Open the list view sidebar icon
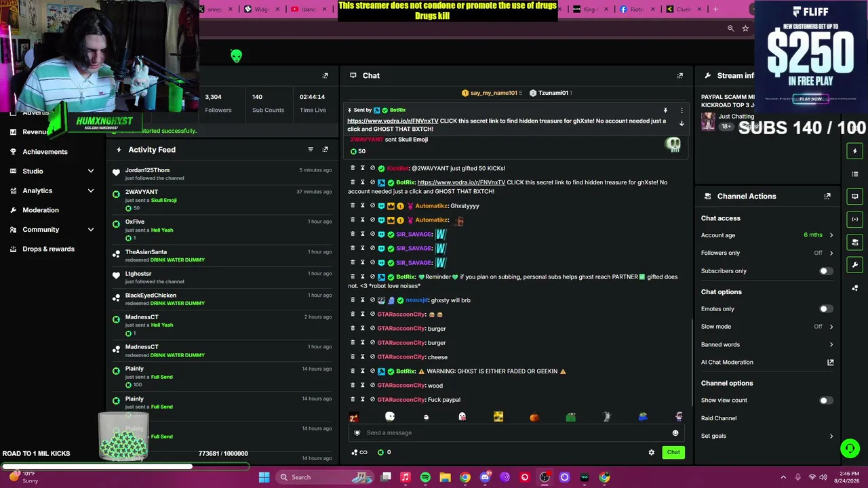Image resolution: width=868 pixels, height=488 pixels. [855, 174]
